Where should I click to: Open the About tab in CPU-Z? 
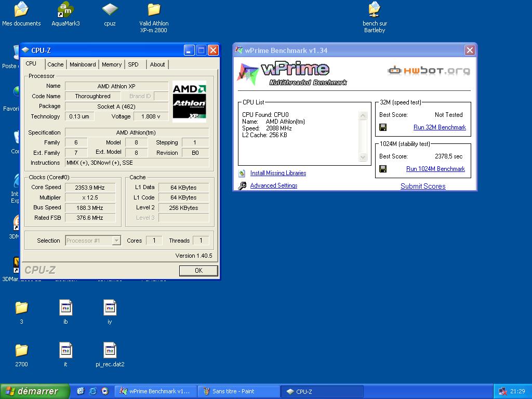click(157, 64)
